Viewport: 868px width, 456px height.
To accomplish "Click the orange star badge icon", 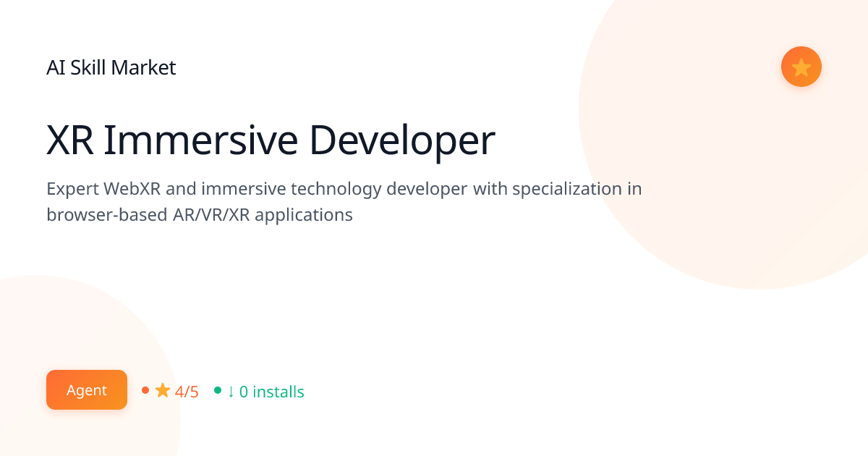I will [801, 67].
